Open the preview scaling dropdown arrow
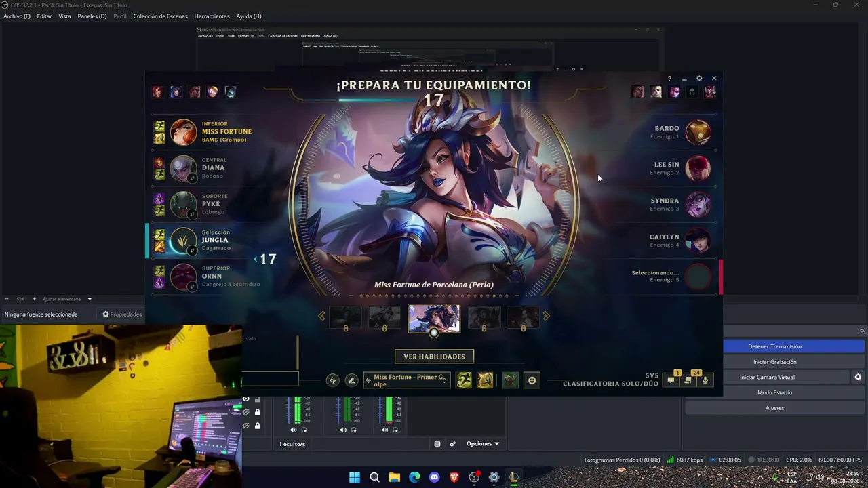Screen dimensions: 868x488 point(89,299)
